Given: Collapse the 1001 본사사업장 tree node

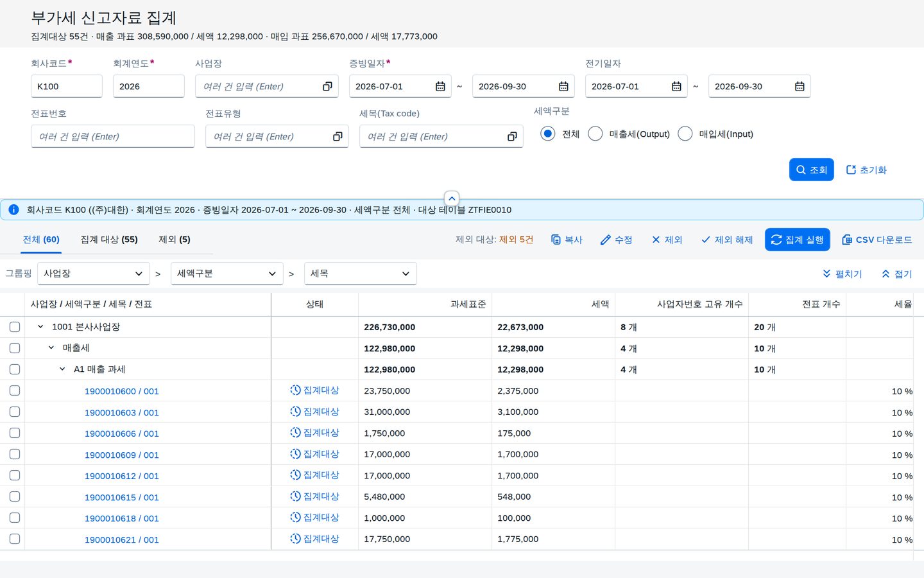Looking at the screenshot, I should tap(40, 327).
